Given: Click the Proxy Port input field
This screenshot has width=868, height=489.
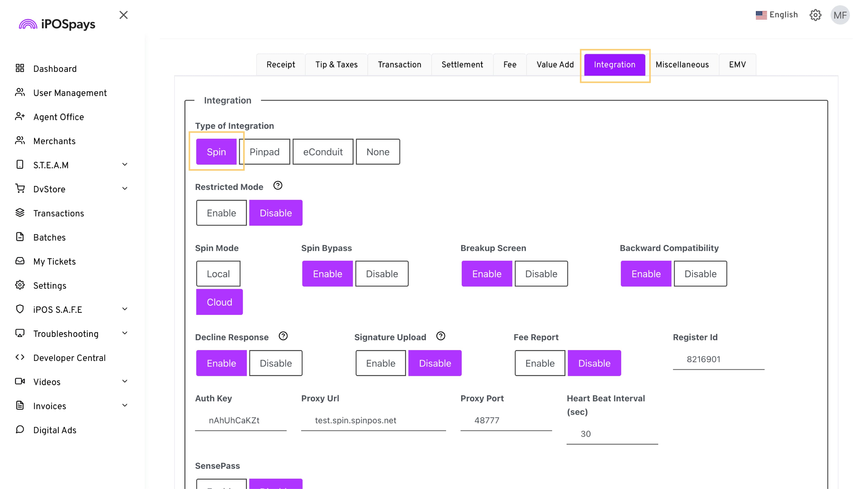Looking at the screenshot, I should pyautogui.click(x=506, y=420).
